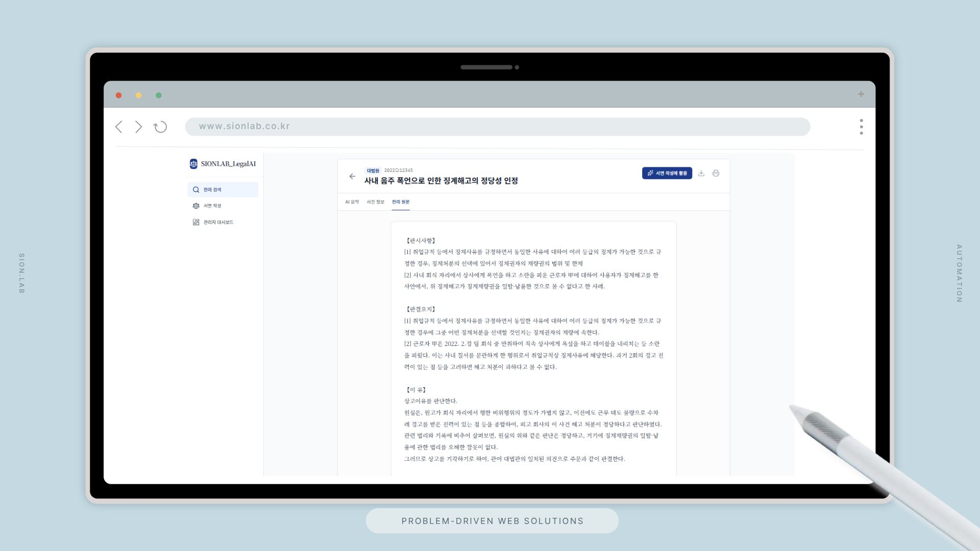980x551 pixels.
Task: Open a new tab with plus icon
Action: coord(861,94)
